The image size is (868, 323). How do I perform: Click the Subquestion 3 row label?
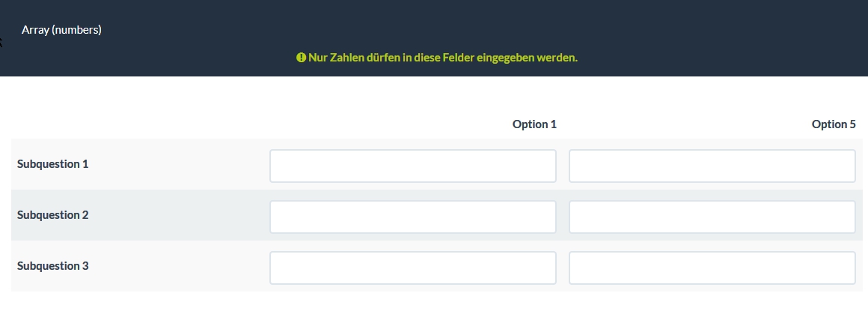pyautogui.click(x=52, y=266)
